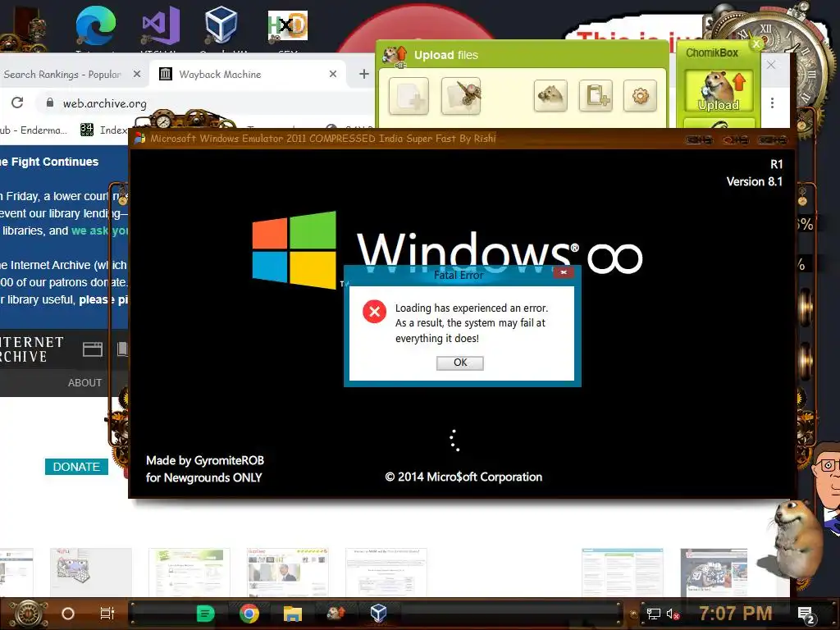Open File Explorer from the taskbar
This screenshot has height=630, width=840.
(x=293, y=614)
